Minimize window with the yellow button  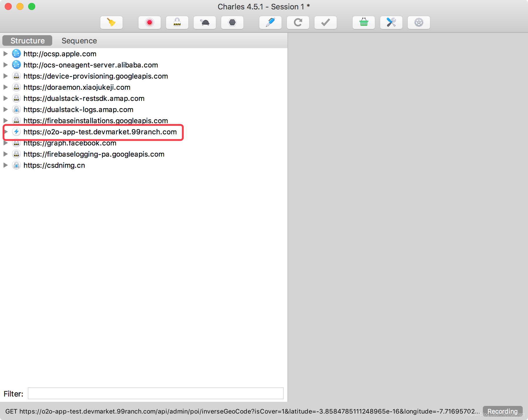(20, 6)
